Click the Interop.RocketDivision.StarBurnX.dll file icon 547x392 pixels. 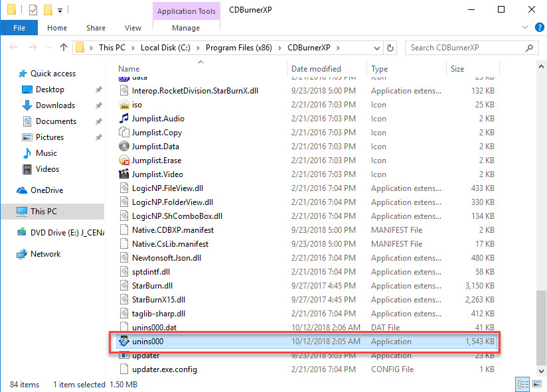click(x=124, y=91)
